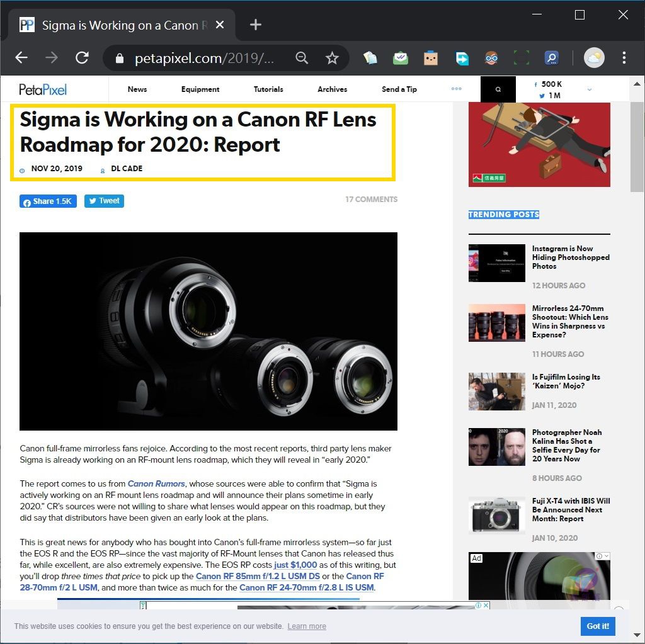The height and width of the screenshot is (644, 645).
Task: Open the face with glasses extension
Action: point(491,58)
